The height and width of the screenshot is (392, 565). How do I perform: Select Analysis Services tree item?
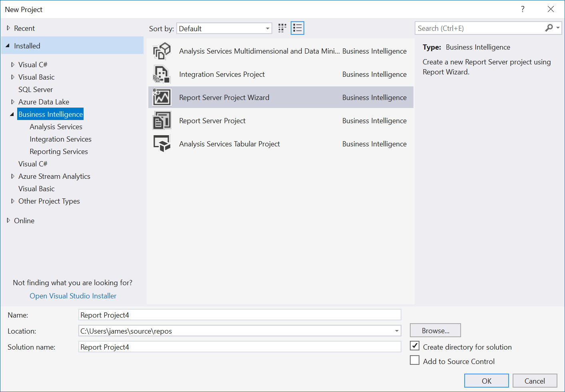(56, 127)
